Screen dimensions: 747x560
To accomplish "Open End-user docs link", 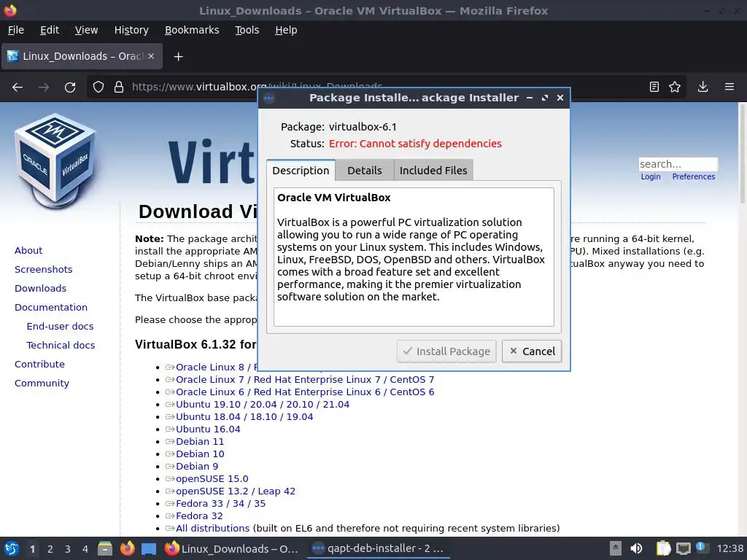I will click(60, 327).
